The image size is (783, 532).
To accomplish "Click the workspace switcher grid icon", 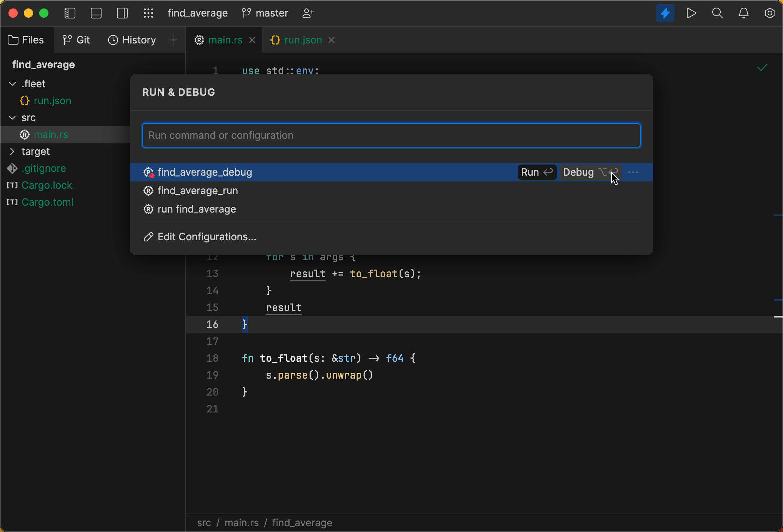I will pos(148,13).
